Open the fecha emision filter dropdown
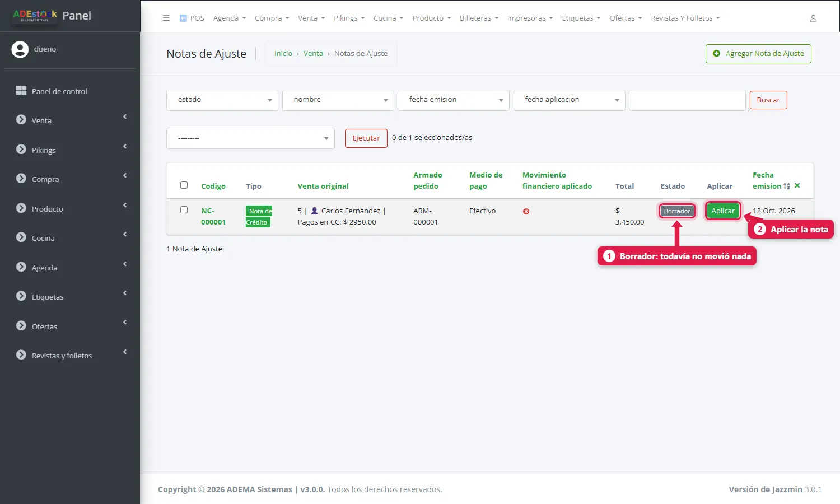840x504 pixels. tap(454, 100)
